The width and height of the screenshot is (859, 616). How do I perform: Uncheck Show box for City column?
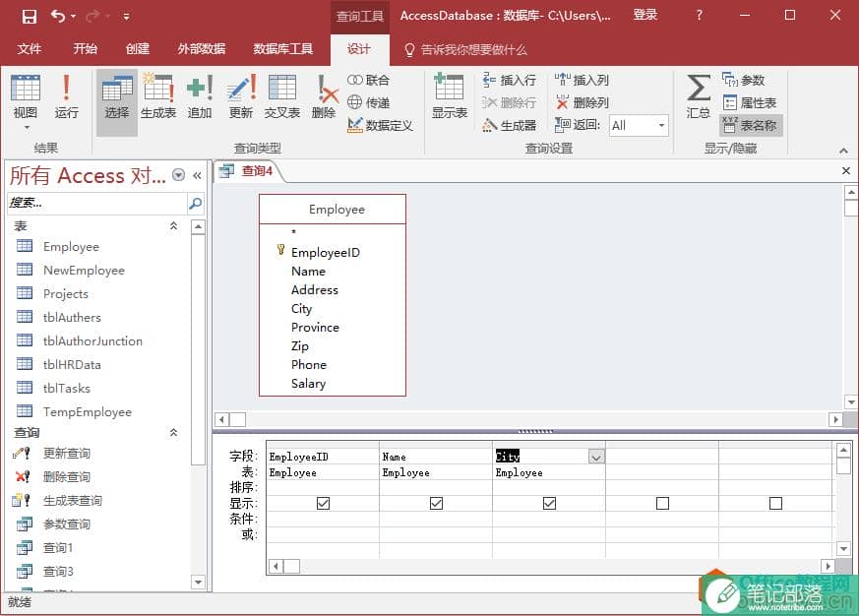pyautogui.click(x=549, y=503)
